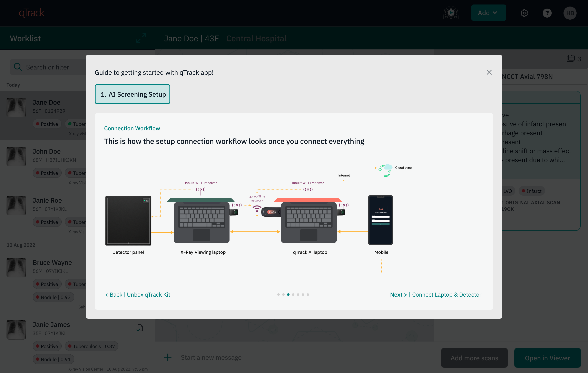The width and height of the screenshot is (588, 373).
Task: Click the Start a new message field
Action: click(x=211, y=357)
